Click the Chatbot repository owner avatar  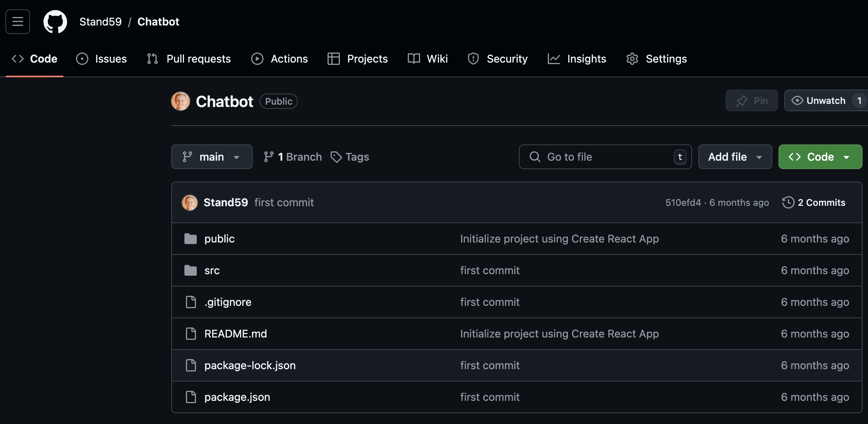click(x=181, y=101)
